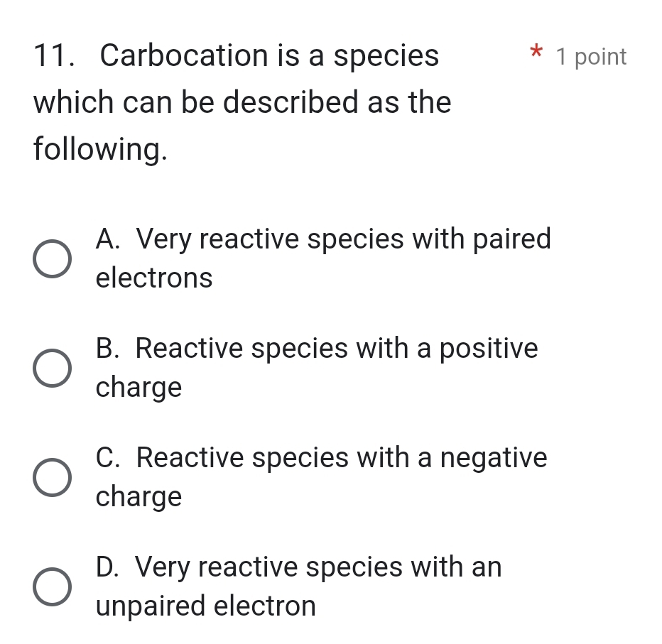Click the word 'electrons' under option A
The image size is (662, 644).
point(154,278)
